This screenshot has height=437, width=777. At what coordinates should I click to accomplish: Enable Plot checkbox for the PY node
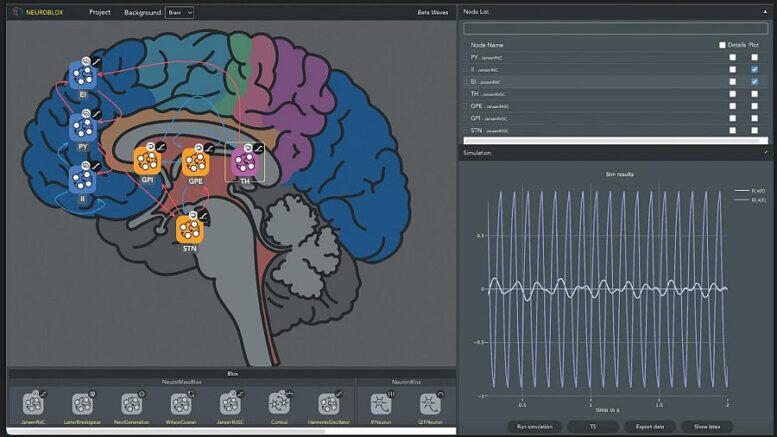click(754, 57)
